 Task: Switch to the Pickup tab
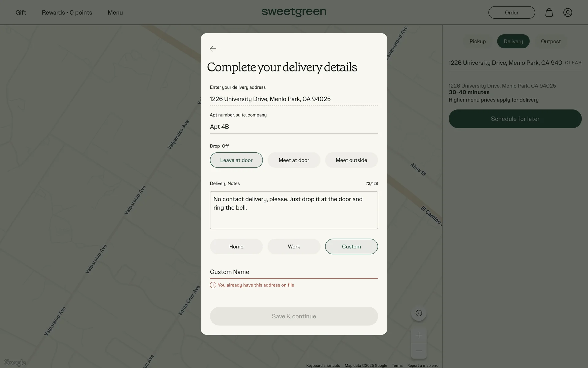coord(477,41)
